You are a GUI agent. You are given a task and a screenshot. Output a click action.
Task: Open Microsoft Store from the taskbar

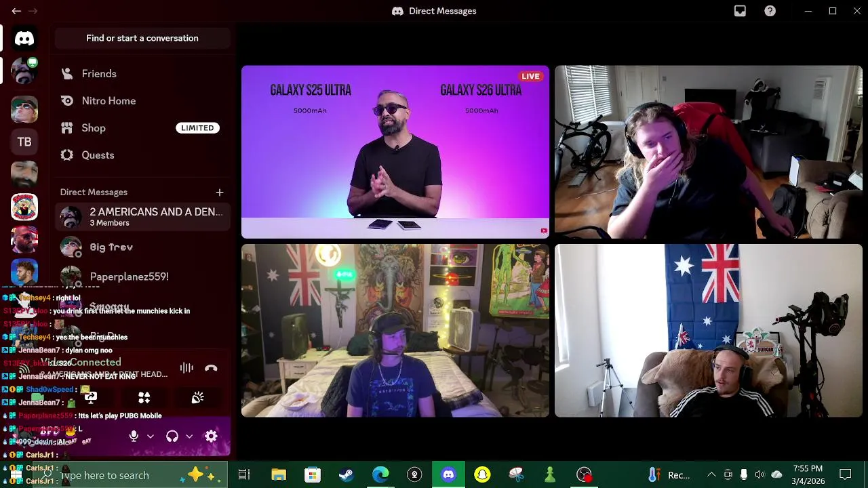313,474
